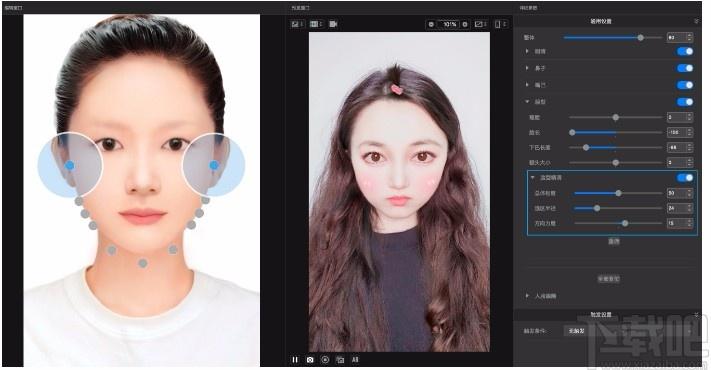Image resolution: width=711 pixels, height=370 pixels.
Task: Click the video camera source icon
Action: coord(333,24)
